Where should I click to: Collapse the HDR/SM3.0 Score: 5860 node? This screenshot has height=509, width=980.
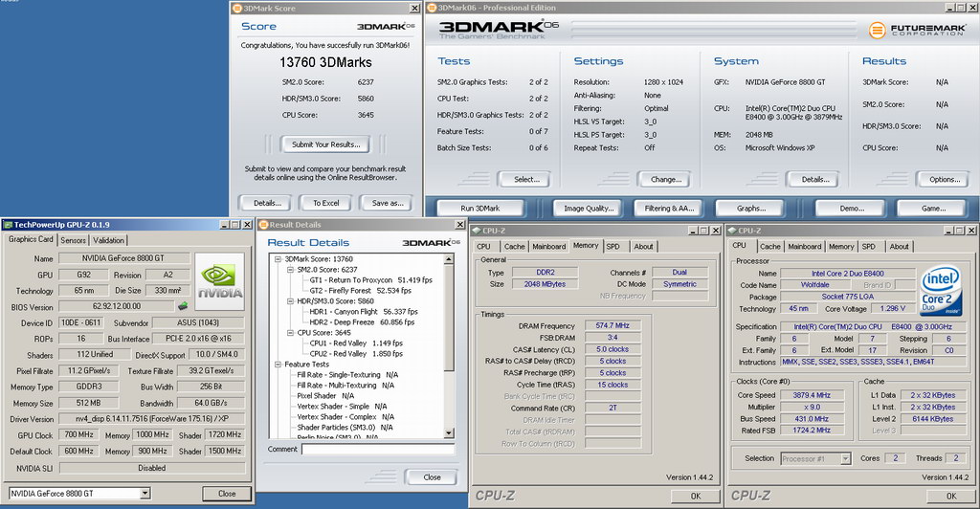pos(290,301)
